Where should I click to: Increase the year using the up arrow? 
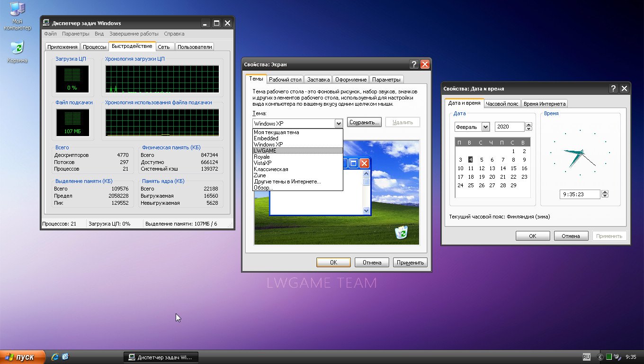point(529,125)
